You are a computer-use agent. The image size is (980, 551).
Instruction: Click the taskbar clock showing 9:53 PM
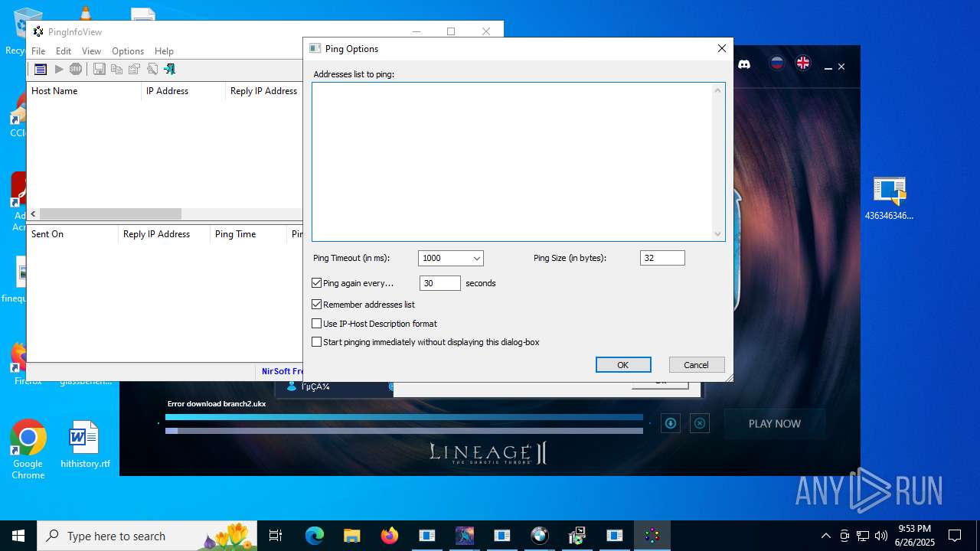coord(915,536)
